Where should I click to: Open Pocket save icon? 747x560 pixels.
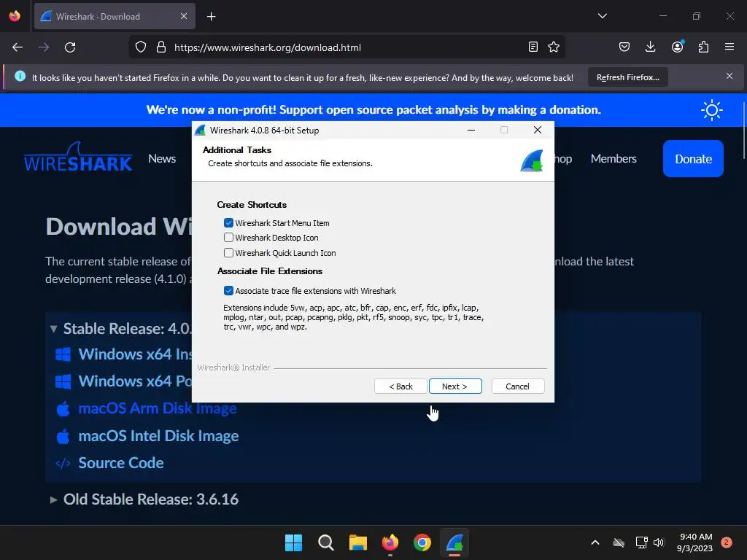coord(624,47)
